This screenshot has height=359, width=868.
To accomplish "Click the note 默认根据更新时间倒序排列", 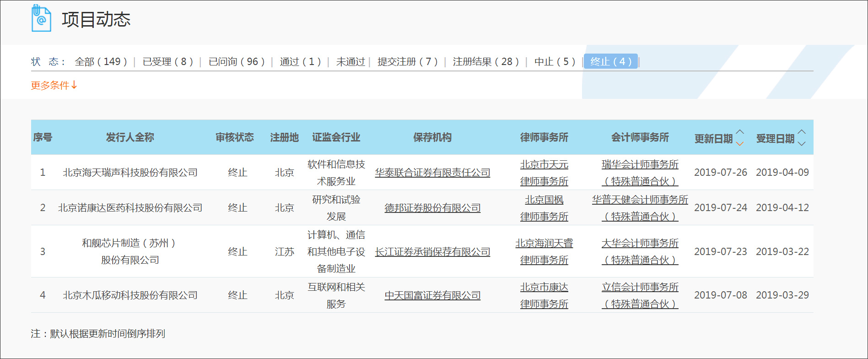I will [108, 334].
